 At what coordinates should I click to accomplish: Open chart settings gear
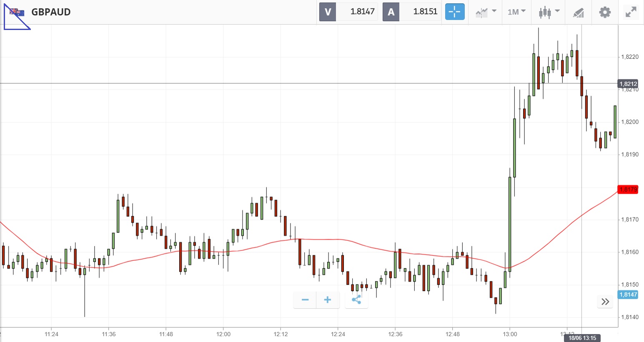point(604,12)
